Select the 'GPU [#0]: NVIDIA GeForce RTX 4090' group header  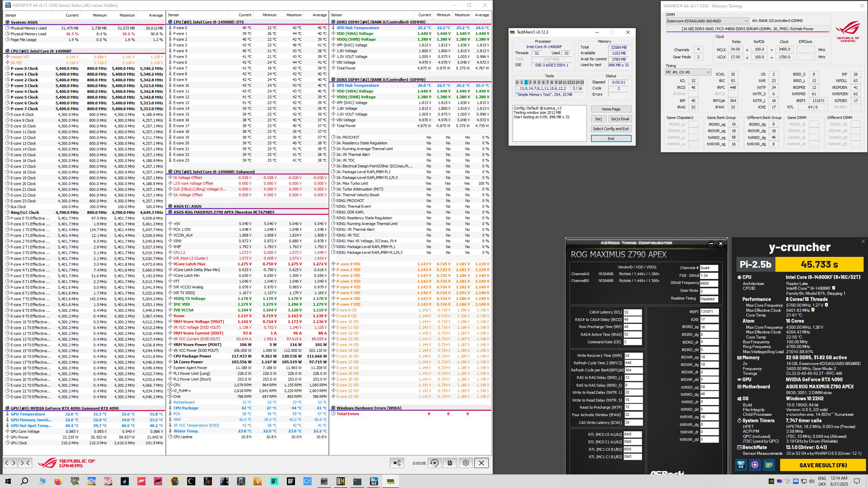tap(84, 408)
